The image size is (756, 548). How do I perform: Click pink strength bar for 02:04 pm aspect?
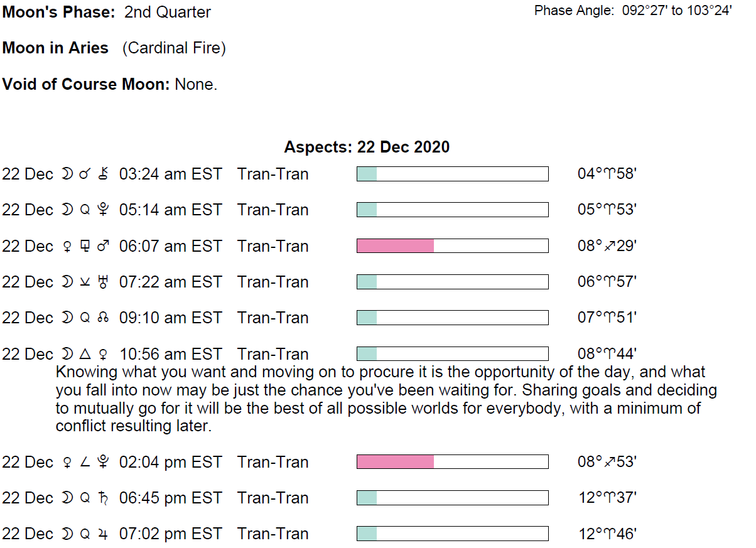395,462
